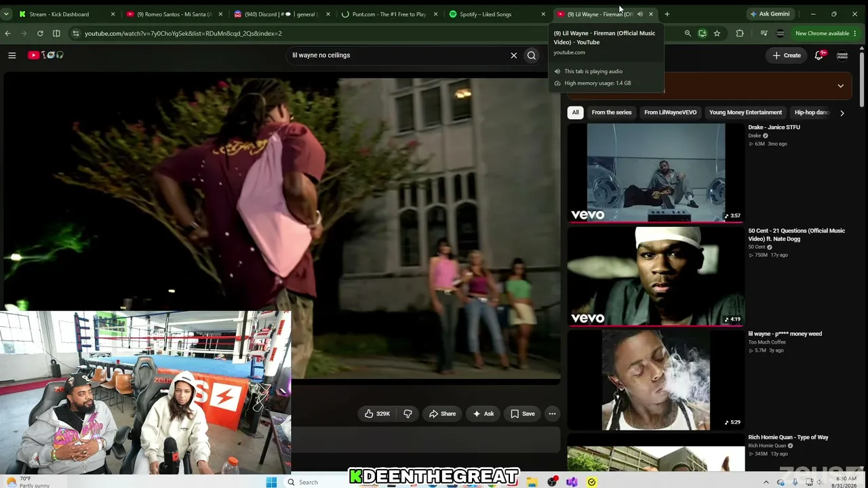Clear the YouTube search query
Viewport: 868px width, 488px height.
click(x=513, y=56)
